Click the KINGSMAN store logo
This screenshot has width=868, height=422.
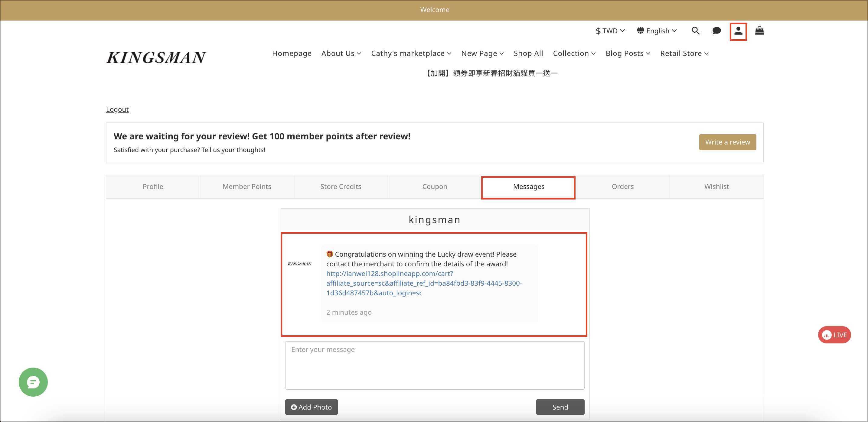coord(156,58)
